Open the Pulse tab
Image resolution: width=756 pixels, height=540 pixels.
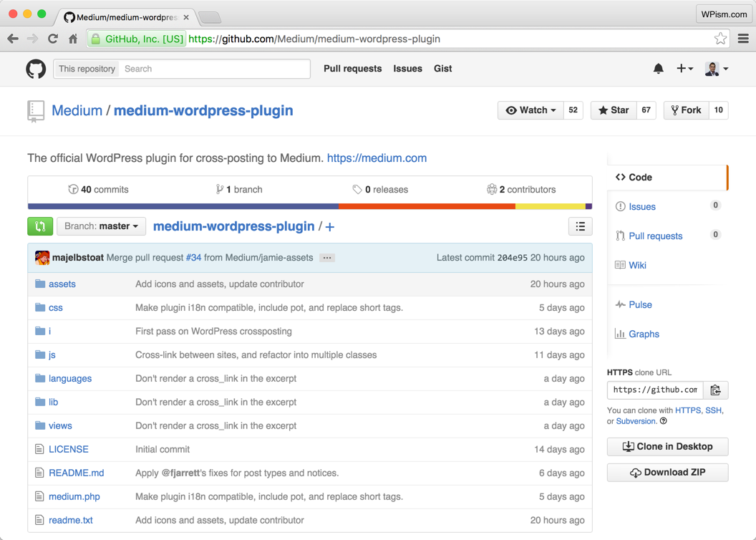tap(634, 304)
